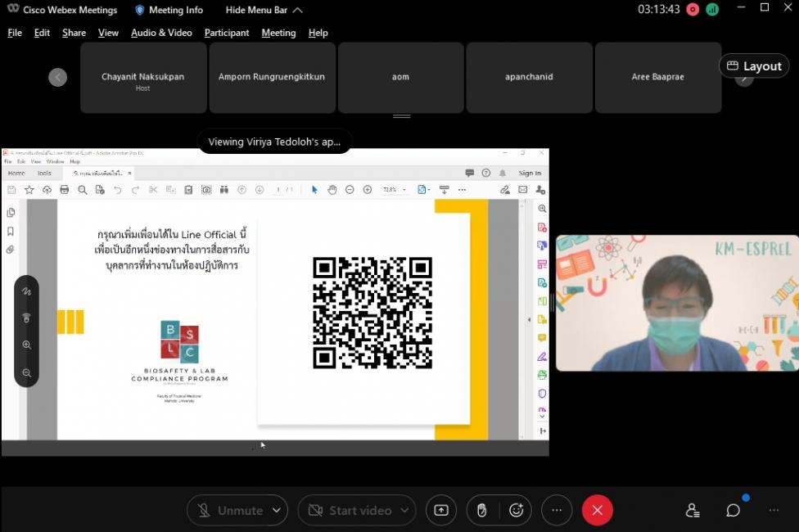Expand Start video options arrow
Viewport: 799px width, 532px height.
(x=405, y=510)
